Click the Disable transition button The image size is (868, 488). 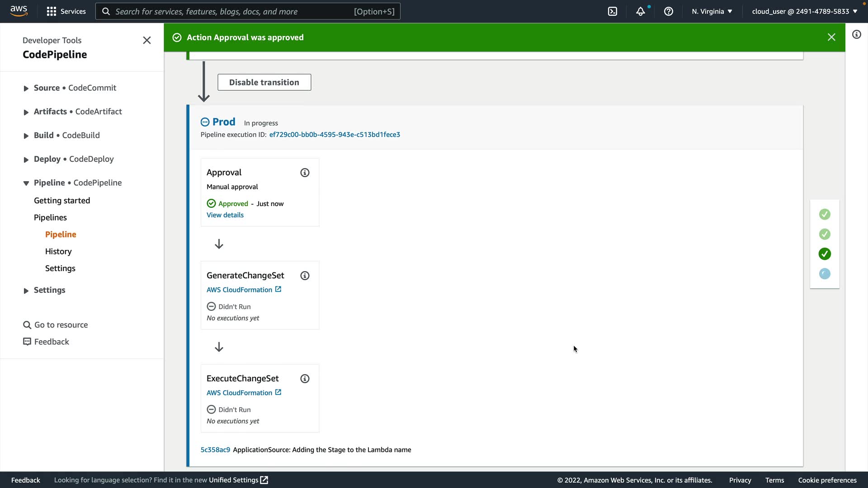point(264,82)
